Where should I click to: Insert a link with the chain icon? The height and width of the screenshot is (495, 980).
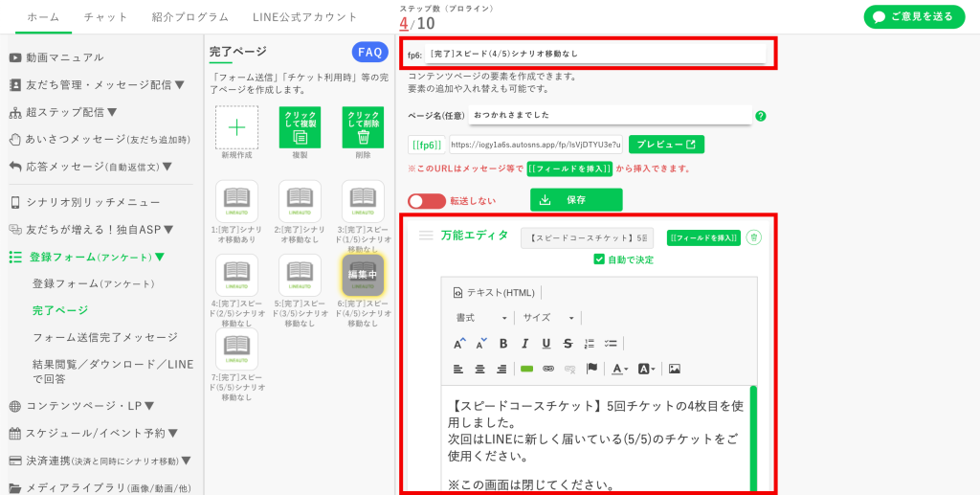coord(548,369)
